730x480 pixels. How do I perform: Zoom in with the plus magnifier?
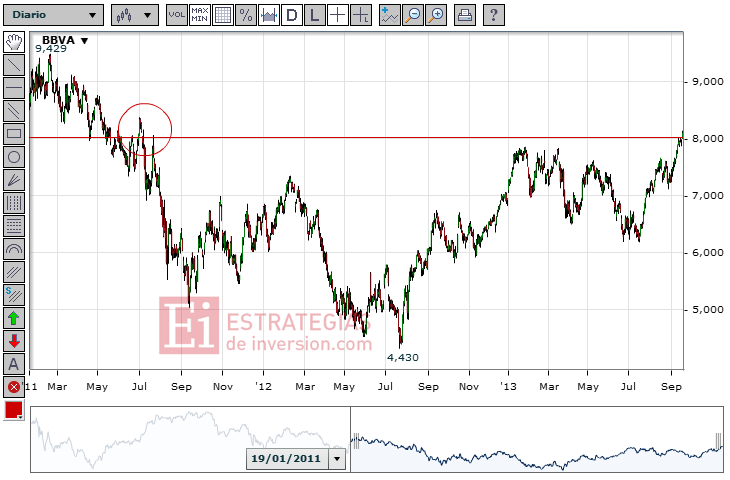tap(436, 15)
